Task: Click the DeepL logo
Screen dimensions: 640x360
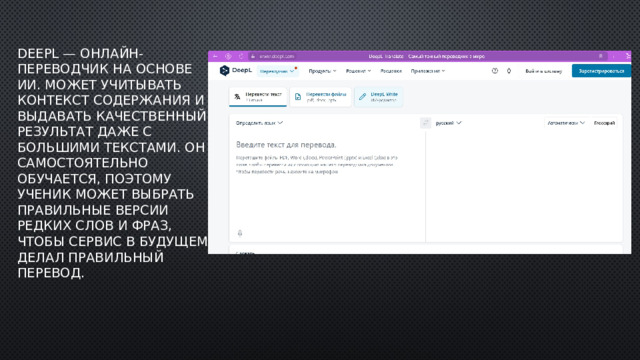Action: tap(236, 71)
